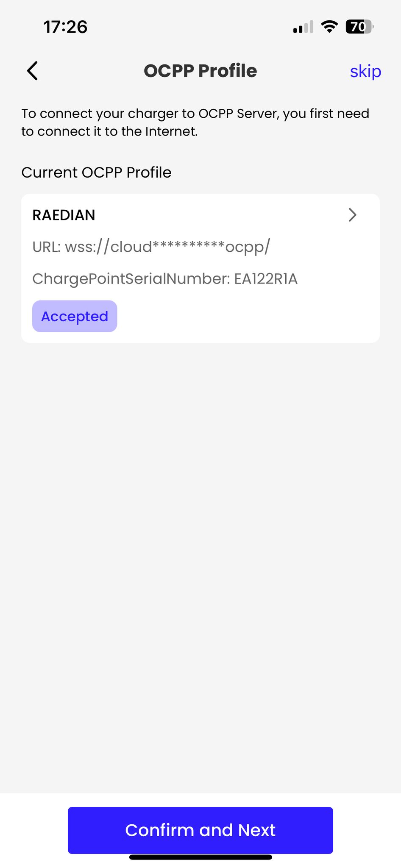Tap the EA122R1A serial number value
The width and height of the screenshot is (401, 868).
click(x=266, y=279)
